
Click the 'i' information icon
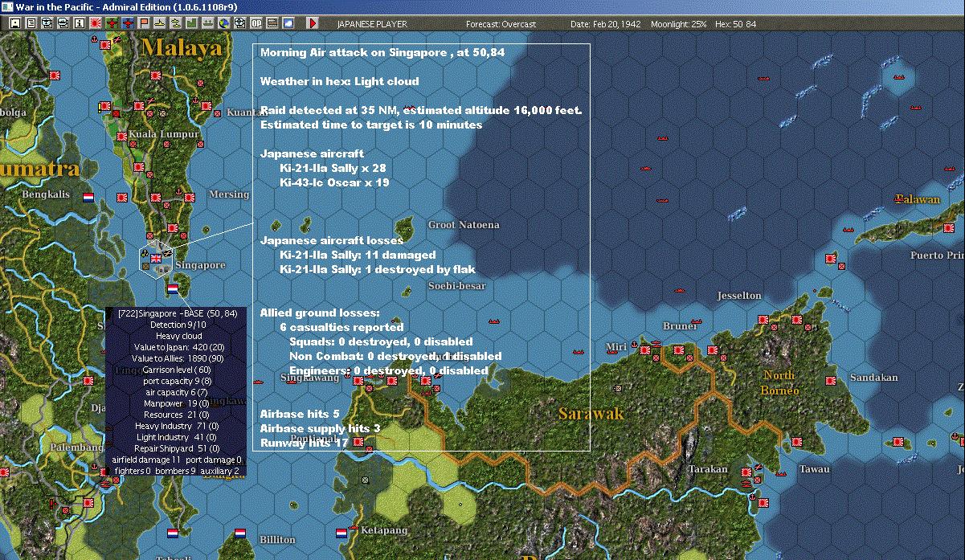tap(79, 23)
